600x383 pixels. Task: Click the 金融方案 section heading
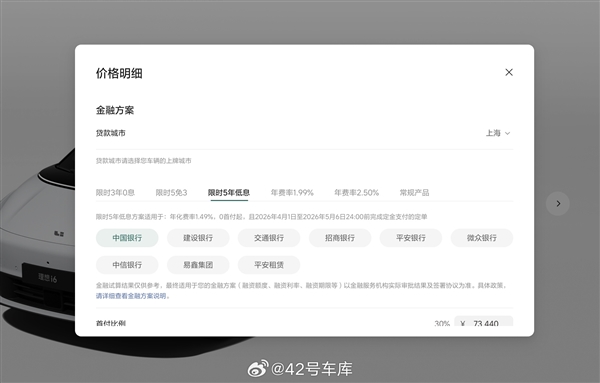click(115, 110)
